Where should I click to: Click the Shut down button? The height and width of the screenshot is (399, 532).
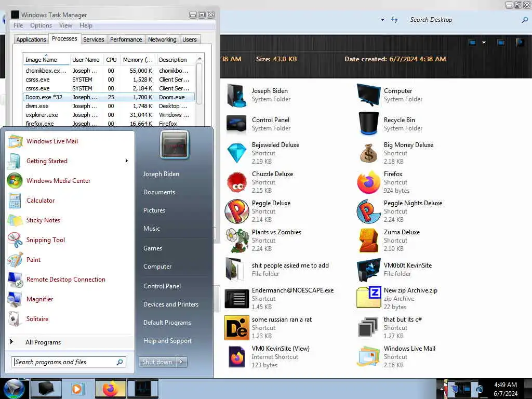(157, 362)
